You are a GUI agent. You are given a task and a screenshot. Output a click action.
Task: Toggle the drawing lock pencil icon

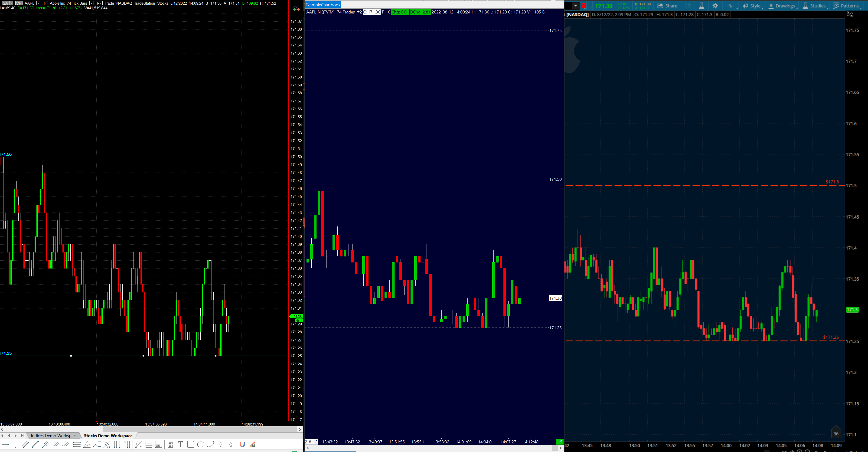coord(253,444)
